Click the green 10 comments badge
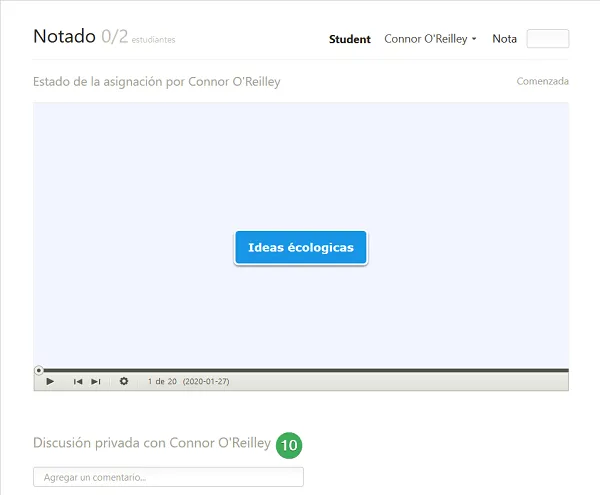The width and height of the screenshot is (600, 495). point(289,445)
